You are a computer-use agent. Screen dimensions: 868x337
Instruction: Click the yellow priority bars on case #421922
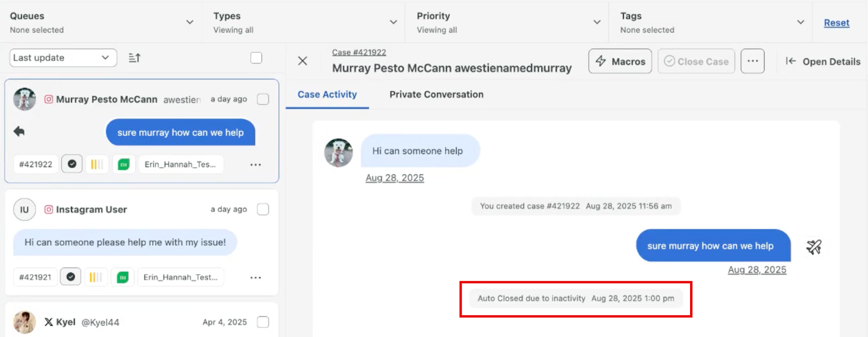(97, 164)
